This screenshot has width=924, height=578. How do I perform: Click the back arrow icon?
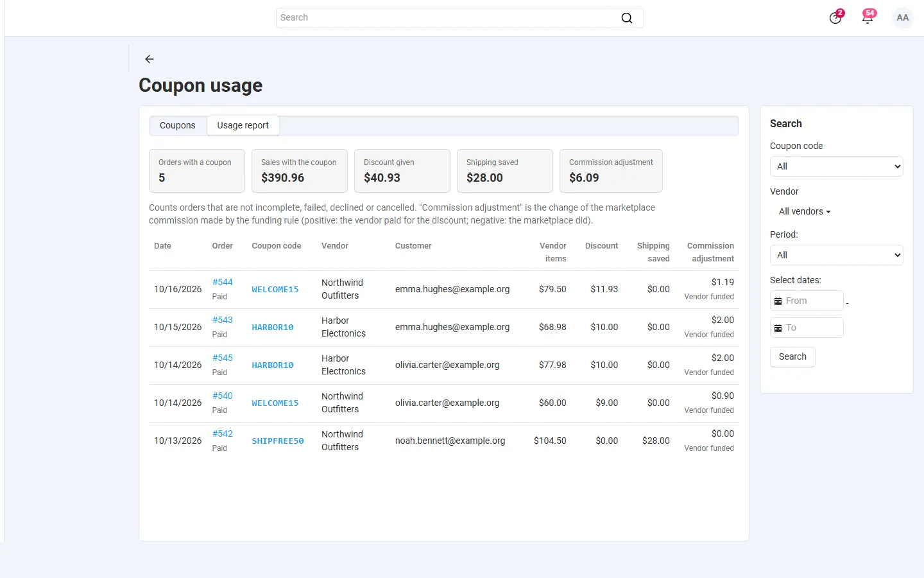click(150, 59)
